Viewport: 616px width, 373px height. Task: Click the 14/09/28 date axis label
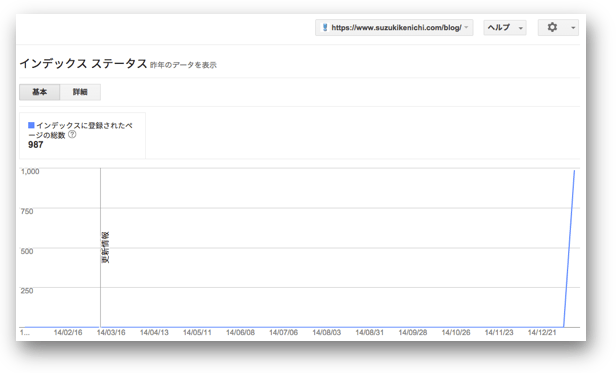[x=413, y=333]
